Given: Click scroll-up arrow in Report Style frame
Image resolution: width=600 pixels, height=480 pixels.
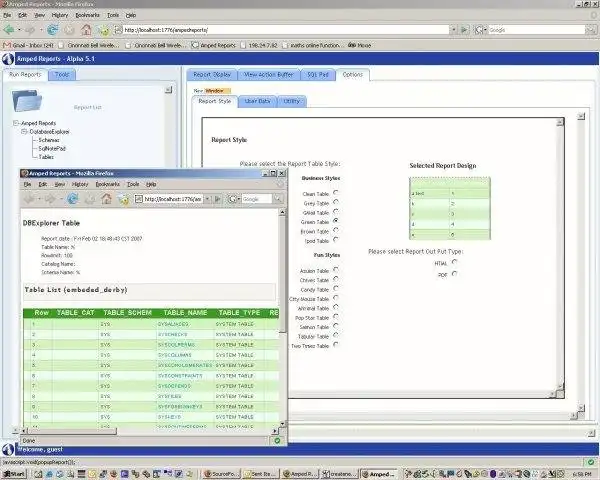Looking at the screenshot, I should [560, 122].
